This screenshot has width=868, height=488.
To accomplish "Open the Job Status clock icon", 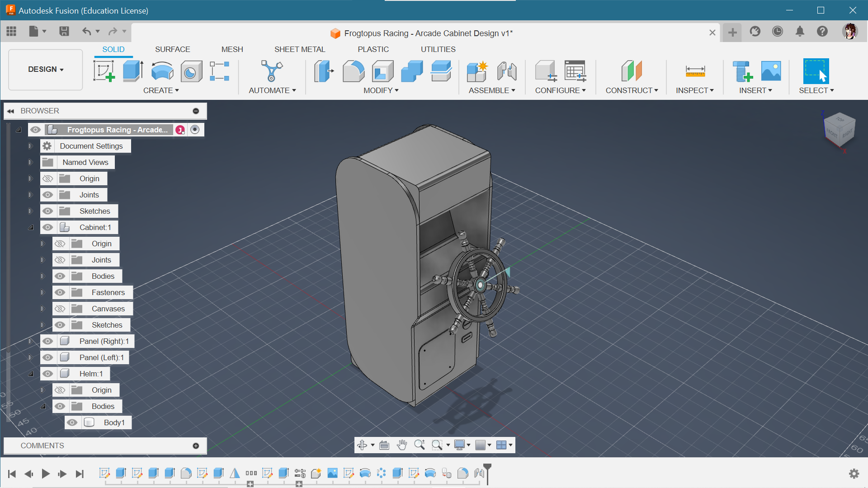I will coord(777,32).
